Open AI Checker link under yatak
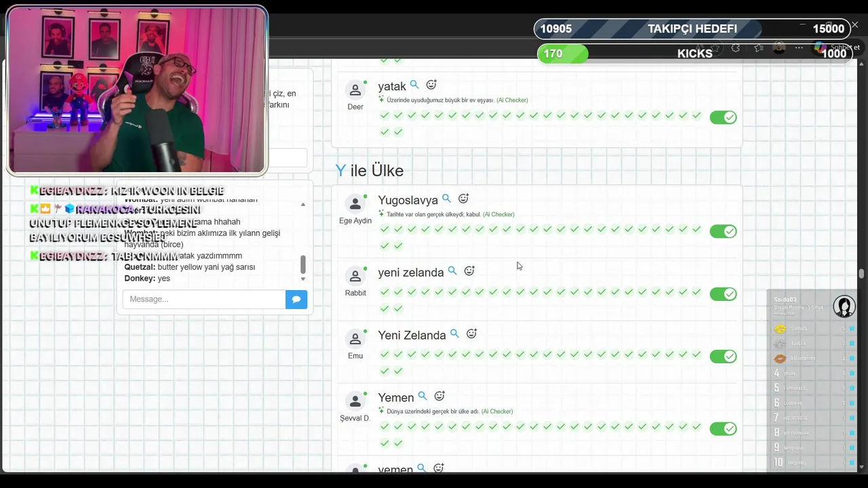This screenshot has width=868, height=488. coord(512,100)
